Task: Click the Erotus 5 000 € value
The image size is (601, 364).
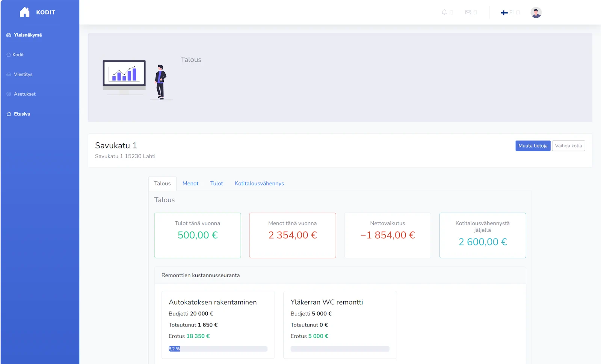Action: [x=318, y=336]
